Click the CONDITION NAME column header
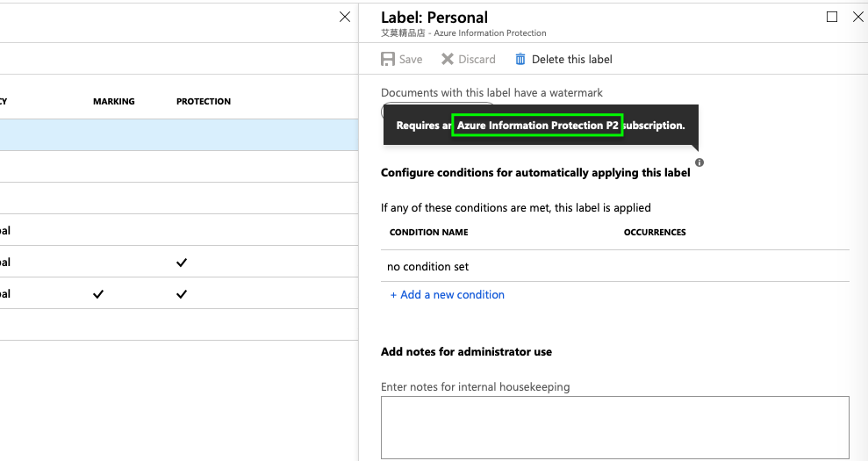868x461 pixels. coord(429,233)
